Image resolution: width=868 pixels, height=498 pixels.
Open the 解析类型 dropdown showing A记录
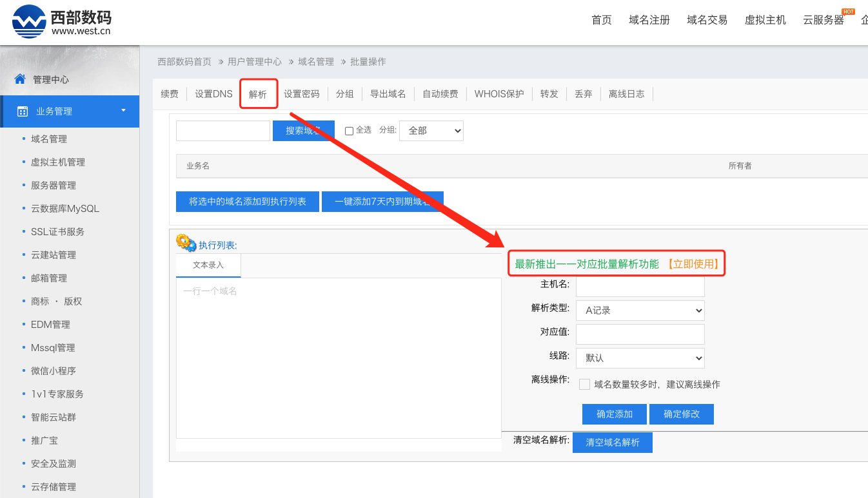pyautogui.click(x=640, y=311)
